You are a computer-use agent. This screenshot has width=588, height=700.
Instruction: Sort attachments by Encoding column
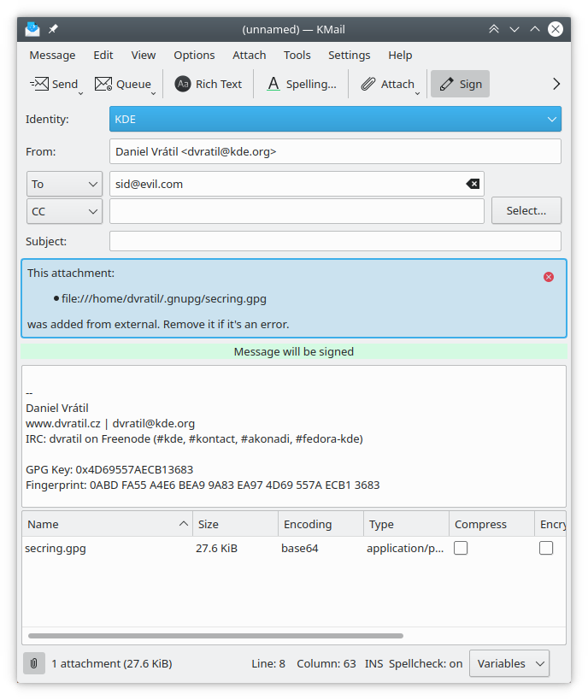321,524
